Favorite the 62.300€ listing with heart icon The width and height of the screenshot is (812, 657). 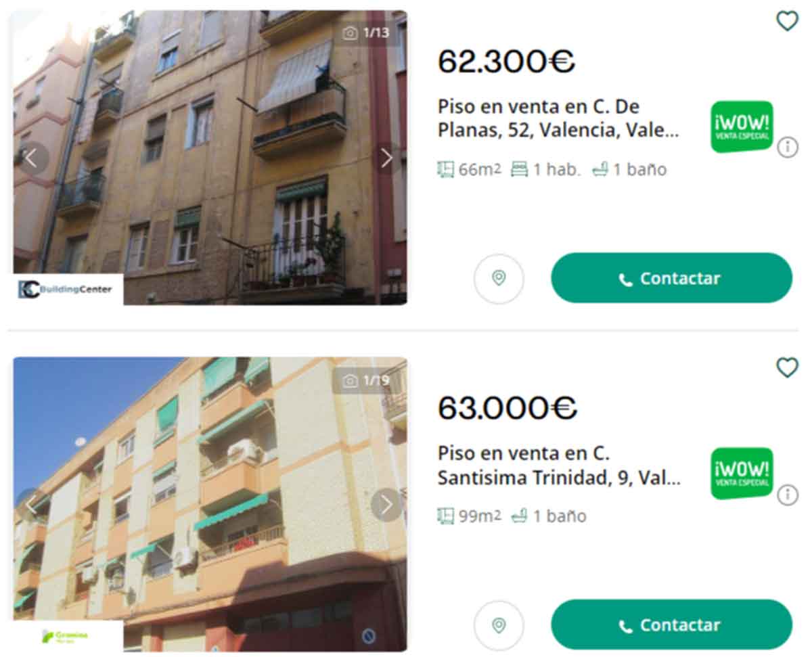[x=787, y=21]
